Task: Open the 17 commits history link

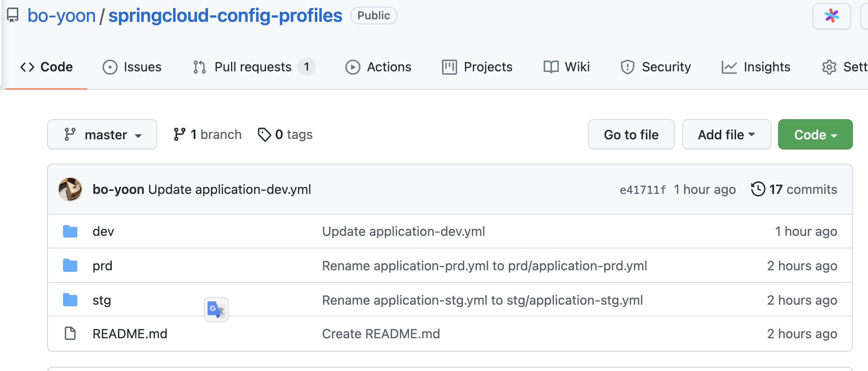Action: tap(794, 189)
